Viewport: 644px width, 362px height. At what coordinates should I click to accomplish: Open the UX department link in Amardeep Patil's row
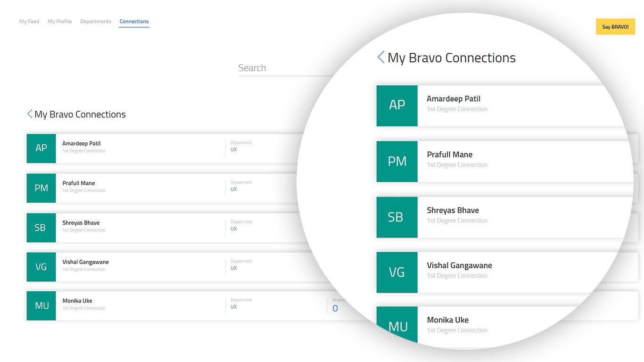point(234,150)
